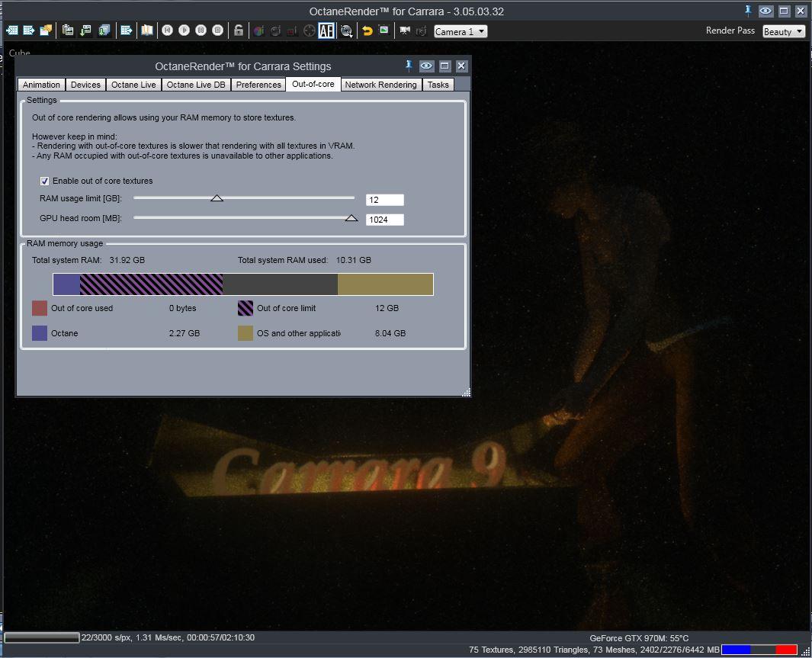This screenshot has height=658, width=812.
Task: Start rendering with the play button
Action: (x=185, y=30)
